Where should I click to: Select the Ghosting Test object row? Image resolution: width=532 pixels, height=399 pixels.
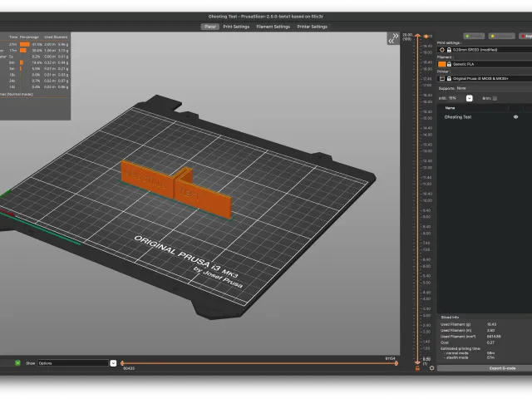pyautogui.click(x=485, y=117)
